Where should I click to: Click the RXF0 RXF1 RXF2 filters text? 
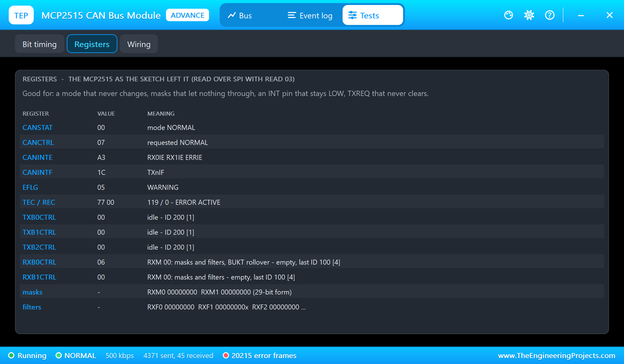click(x=227, y=307)
